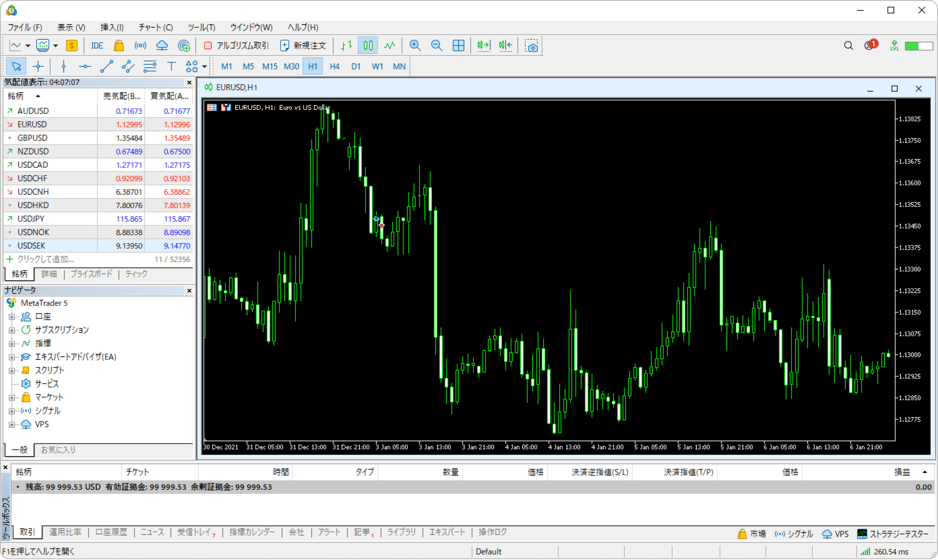This screenshot has width=938, height=560.
Task: Click the zoom out magnifier icon
Action: point(435,46)
